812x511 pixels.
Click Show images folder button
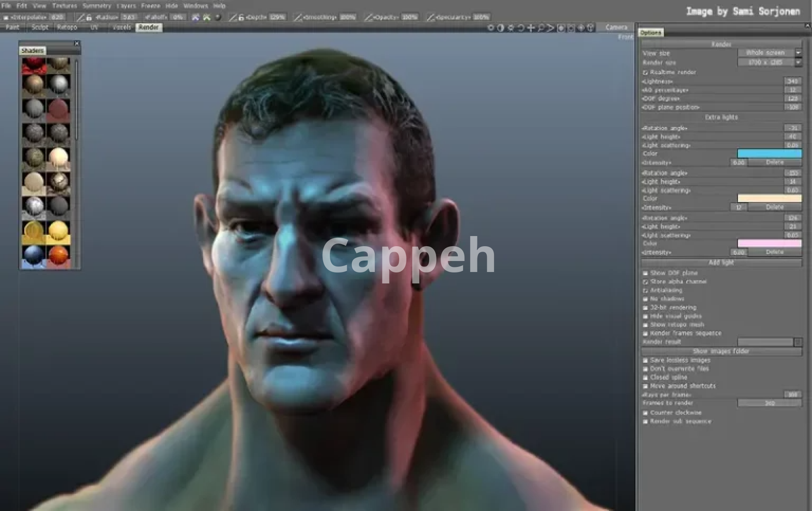(721, 352)
